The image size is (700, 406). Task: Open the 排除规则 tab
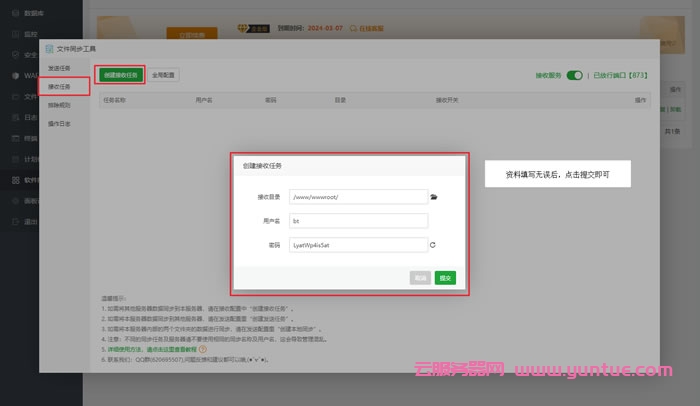(60, 105)
